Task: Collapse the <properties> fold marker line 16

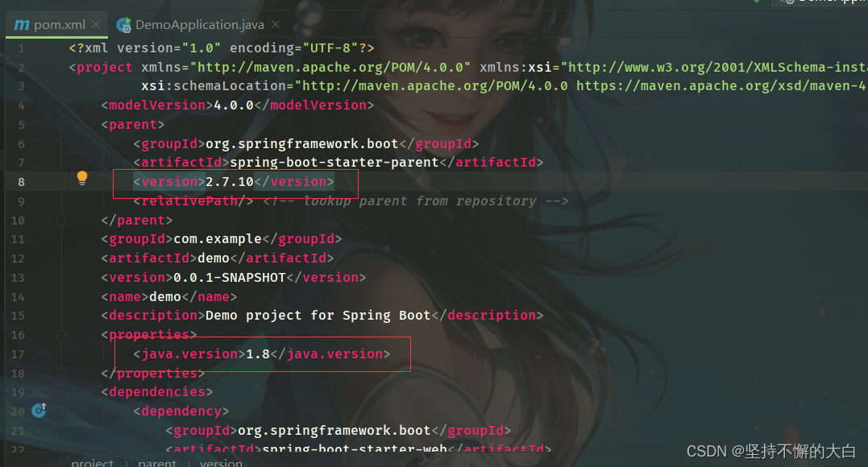Action: tap(61, 335)
